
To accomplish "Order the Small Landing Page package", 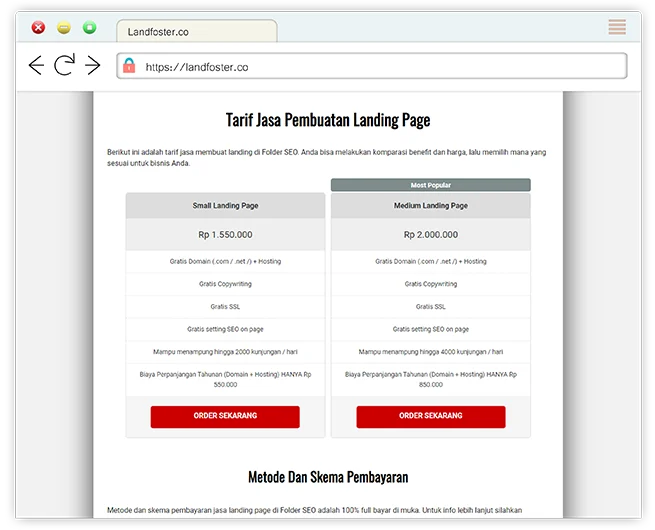I will tap(225, 416).
